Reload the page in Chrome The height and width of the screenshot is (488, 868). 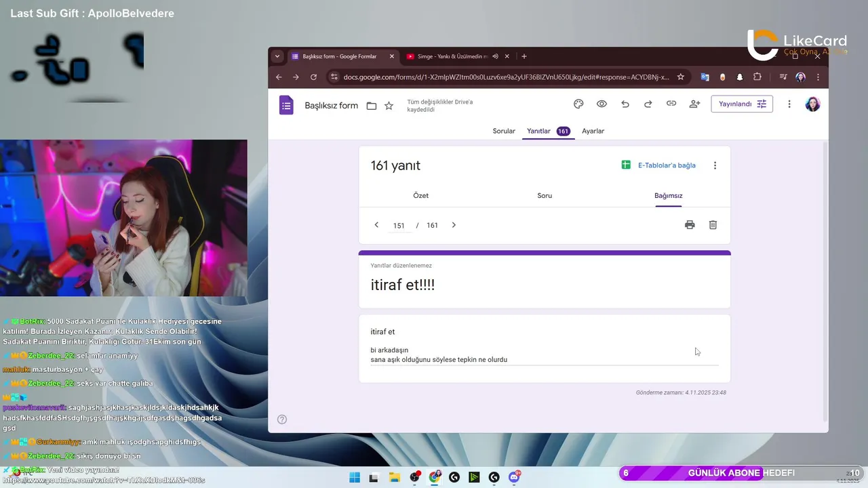313,77
